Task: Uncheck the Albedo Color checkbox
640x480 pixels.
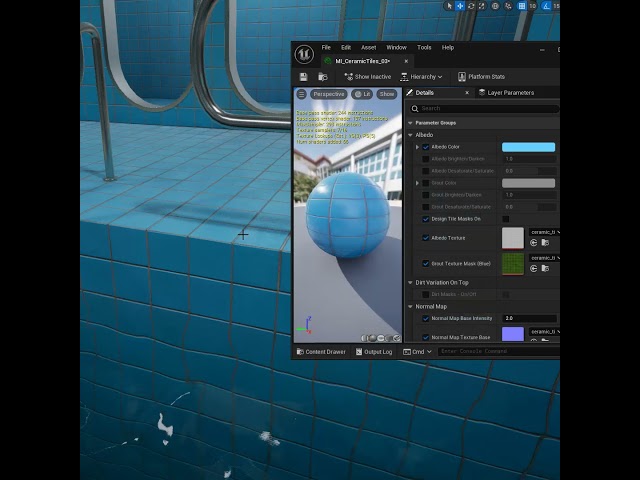Action: tap(426, 147)
